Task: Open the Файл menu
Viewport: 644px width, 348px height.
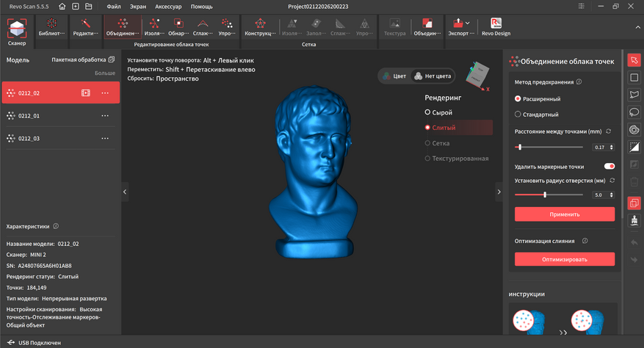Action: (114, 7)
